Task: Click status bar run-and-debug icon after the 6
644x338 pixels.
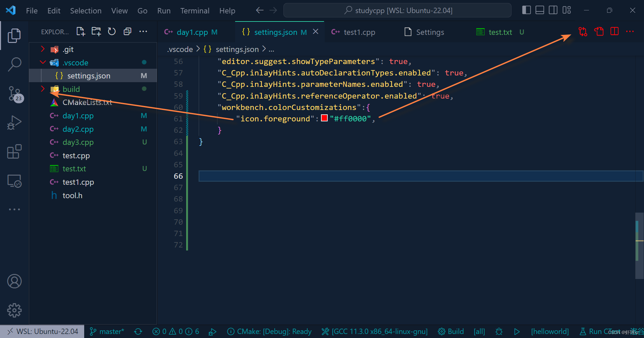Action: pyautogui.click(x=212, y=332)
